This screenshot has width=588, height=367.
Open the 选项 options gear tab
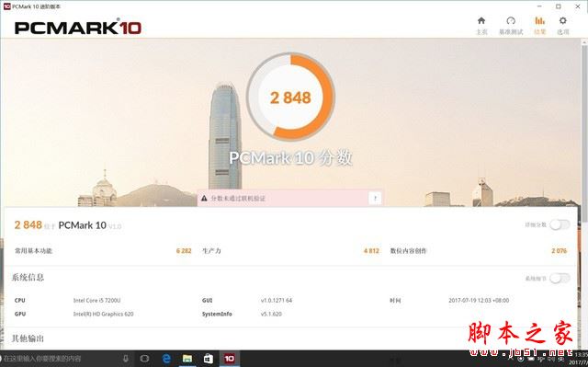[563, 26]
